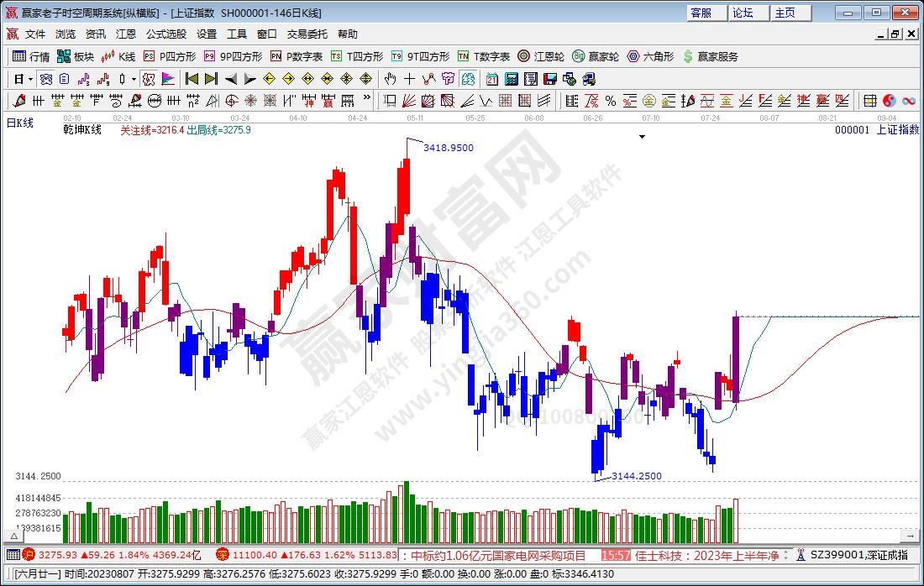Select the hand pan tool
The image size is (924, 586).
[x=390, y=79]
